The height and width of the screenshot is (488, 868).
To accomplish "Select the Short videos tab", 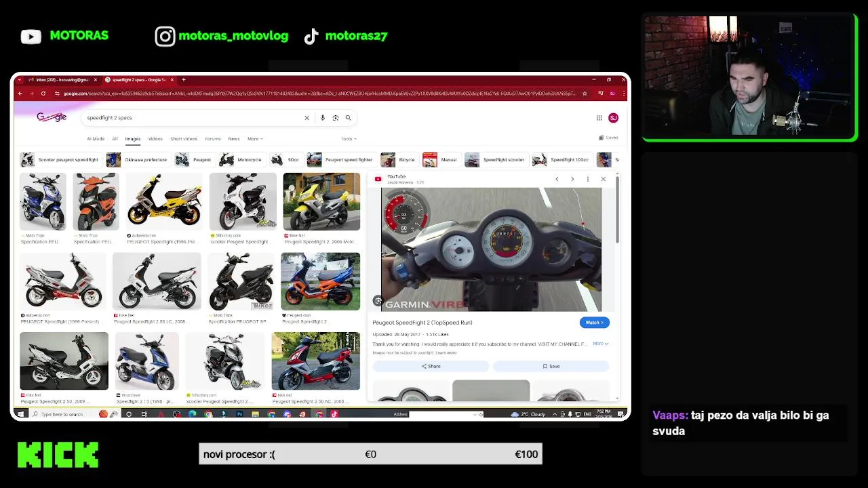I will [x=184, y=139].
